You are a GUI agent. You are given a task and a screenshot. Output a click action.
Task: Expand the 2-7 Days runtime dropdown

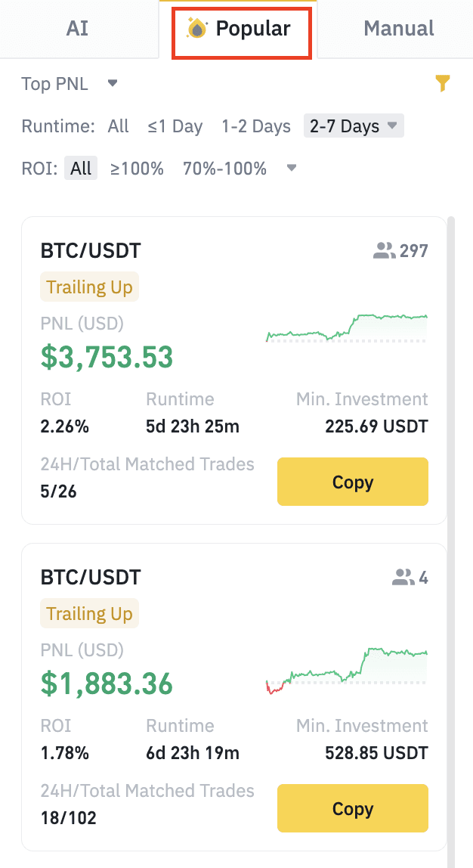click(x=394, y=126)
